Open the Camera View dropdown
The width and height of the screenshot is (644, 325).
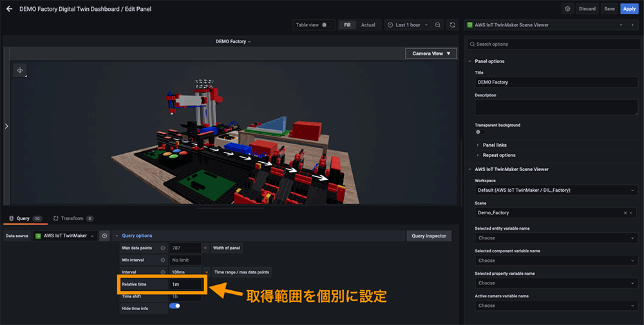tap(431, 54)
